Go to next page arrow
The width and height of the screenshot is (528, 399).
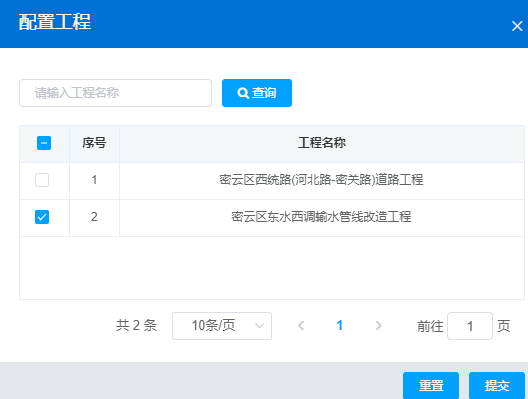[378, 326]
